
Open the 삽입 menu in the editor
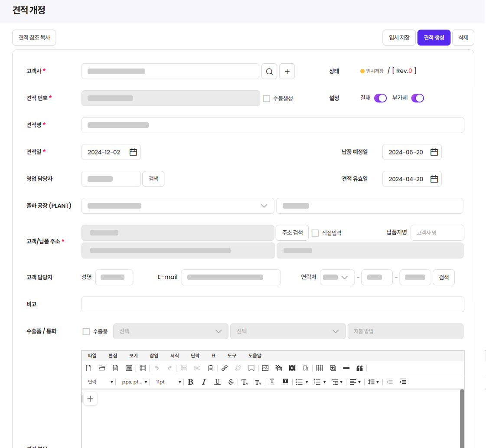tap(154, 356)
